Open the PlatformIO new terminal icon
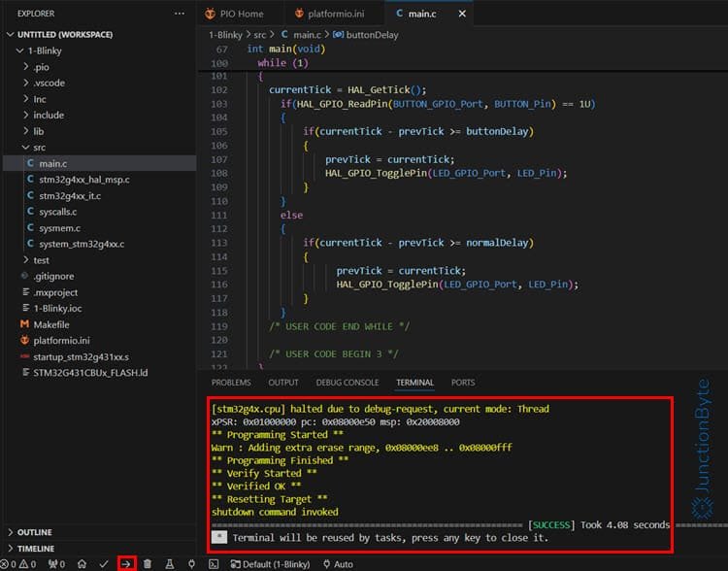 [214, 564]
